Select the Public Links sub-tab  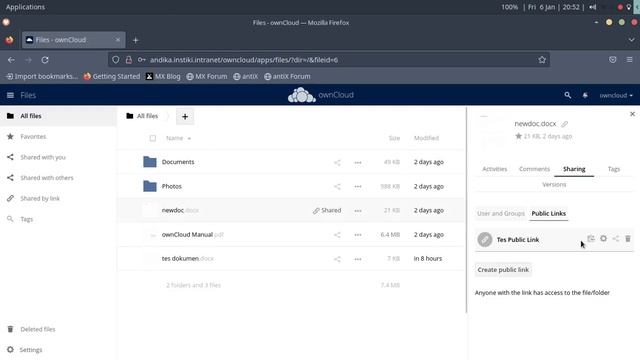tap(549, 213)
